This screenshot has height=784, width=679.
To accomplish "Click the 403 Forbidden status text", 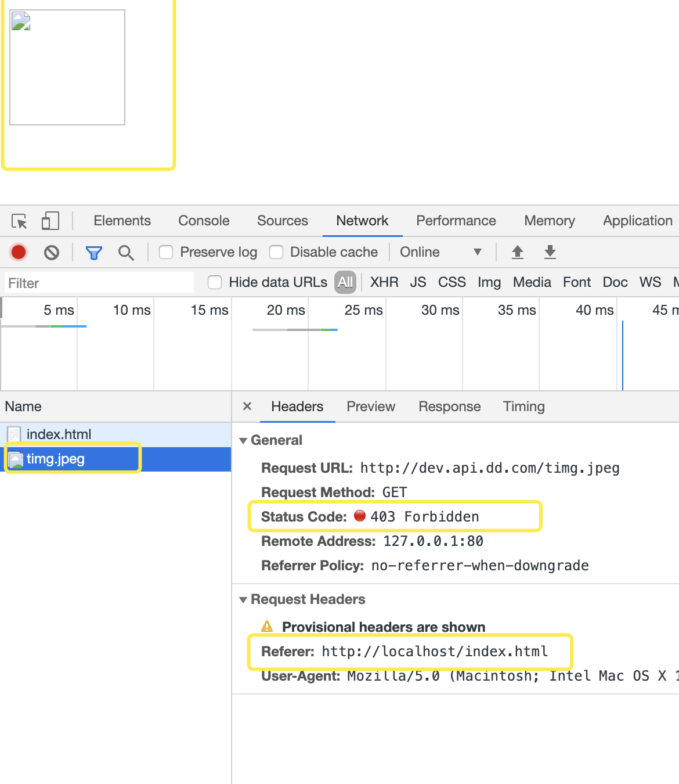I will coord(425,517).
